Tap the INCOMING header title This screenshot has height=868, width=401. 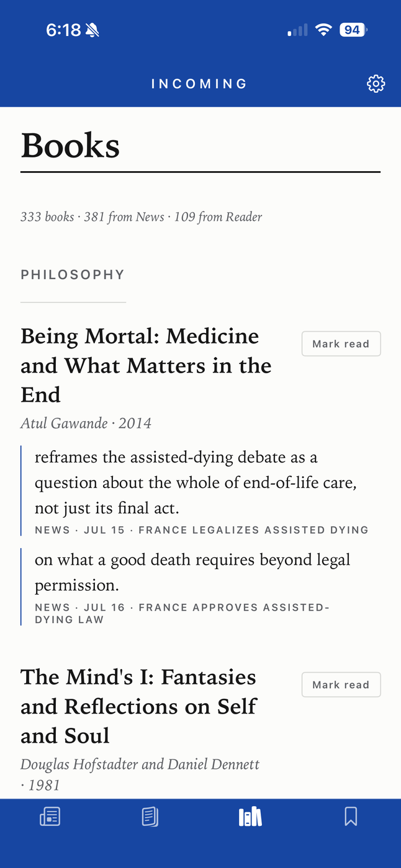tap(199, 84)
